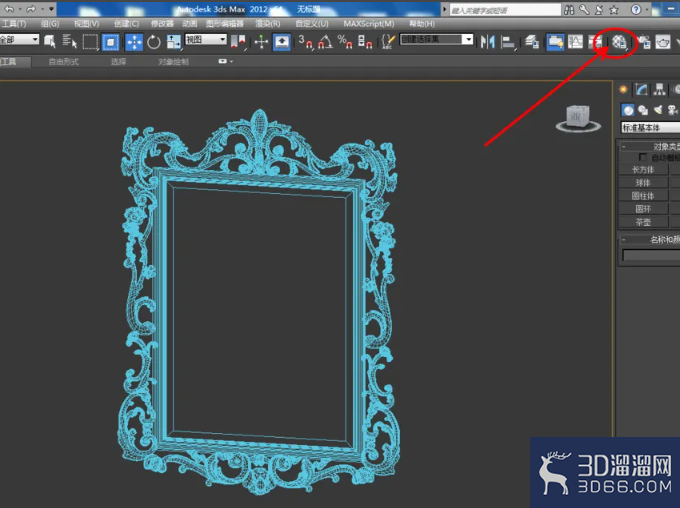The width and height of the screenshot is (680, 508).
Task: Open the 工具(T) menu
Action: 14,24
